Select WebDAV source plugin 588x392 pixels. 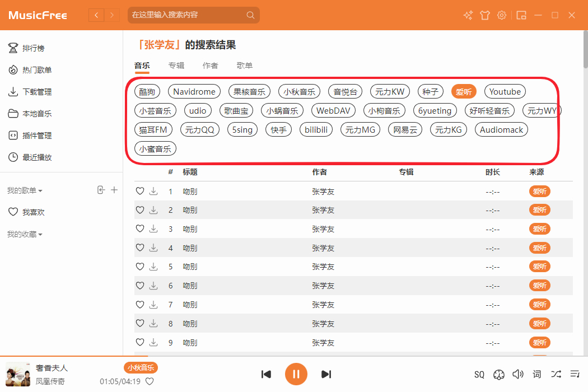point(333,111)
